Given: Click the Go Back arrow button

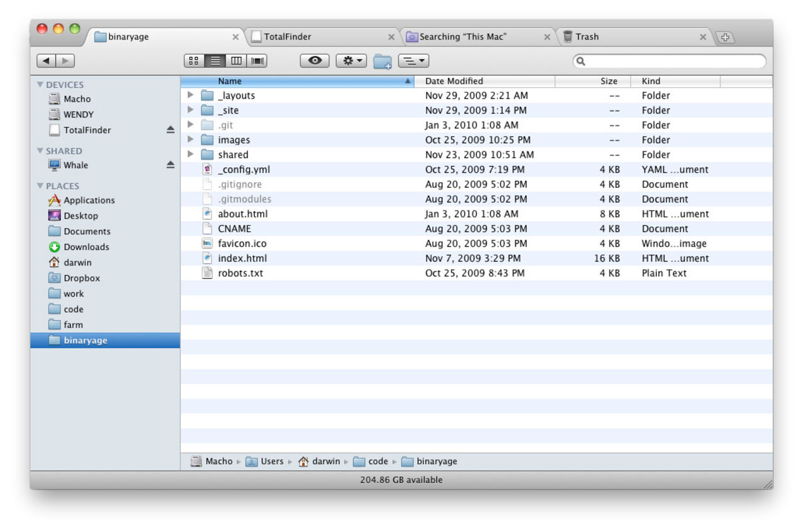Looking at the screenshot, I should tap(46, 61).
